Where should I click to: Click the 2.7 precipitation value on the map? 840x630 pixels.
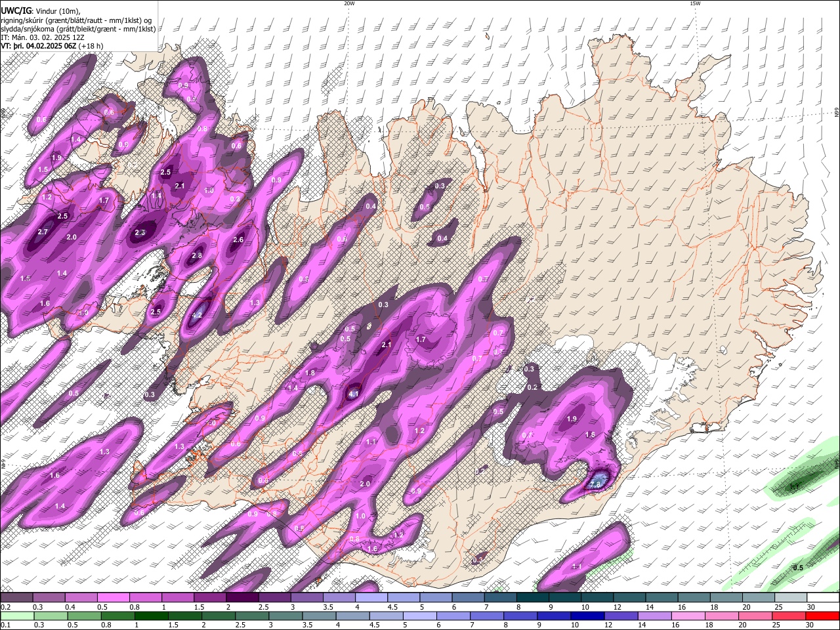[x=43, y=232]
